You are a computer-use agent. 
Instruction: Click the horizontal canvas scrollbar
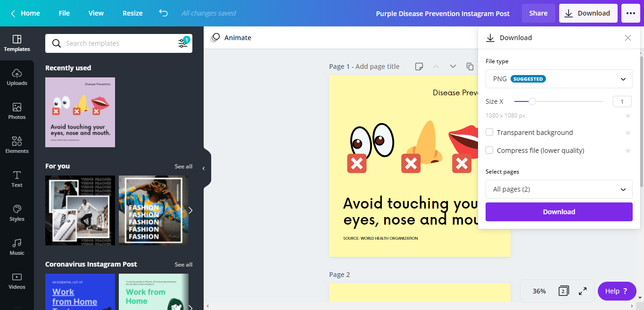[420, 306]
